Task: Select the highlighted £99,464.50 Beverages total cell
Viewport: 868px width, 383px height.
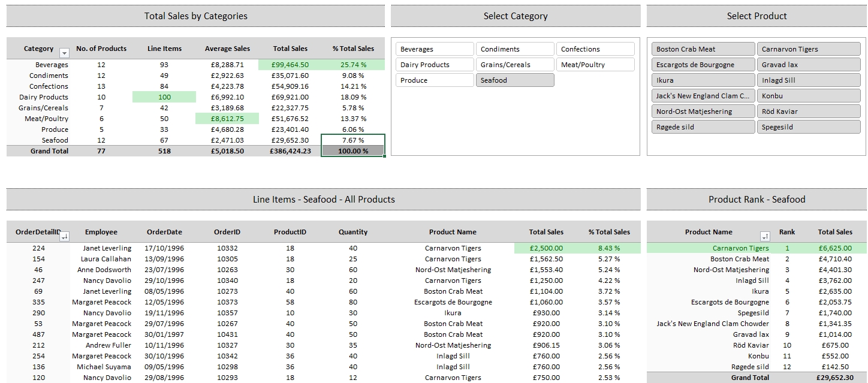Action: tap(290, 65)
